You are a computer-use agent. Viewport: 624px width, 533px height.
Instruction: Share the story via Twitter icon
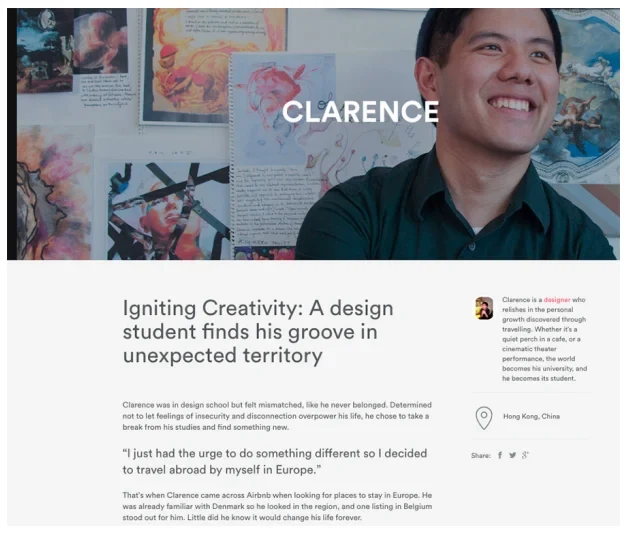click(513, 455)
